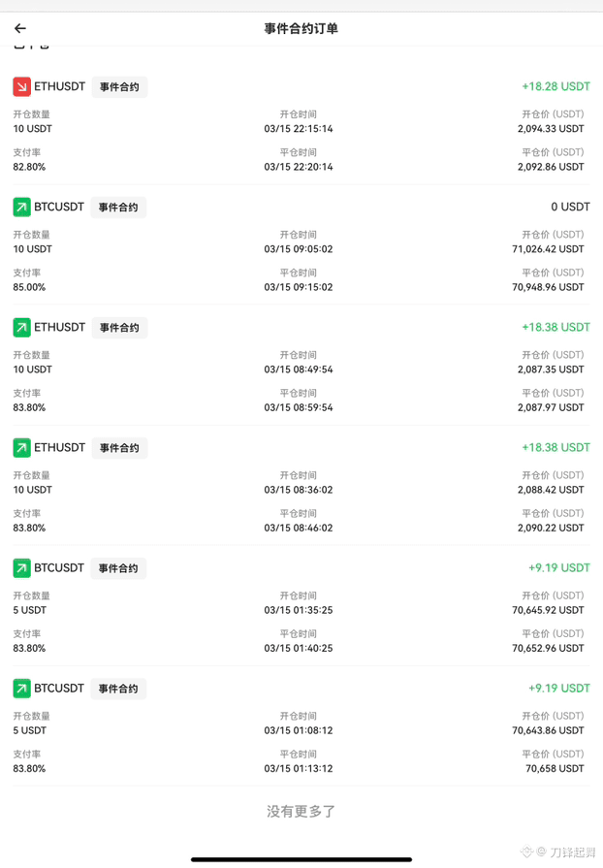Image resolution: width=603 pixels, height=868 pixels.
Task: Click green up-arrow icon of 71,026.42 BTCUSDT order
Action: coord(21,207)
